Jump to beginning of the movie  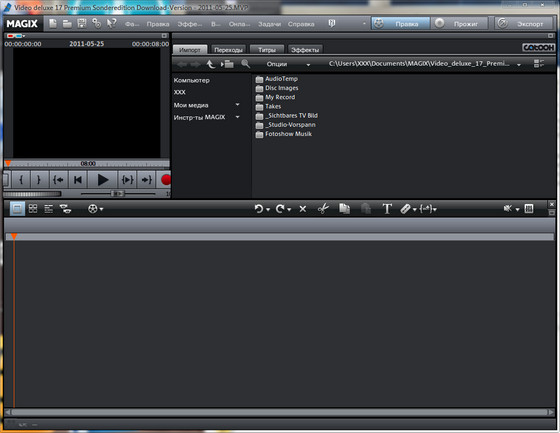78,180
